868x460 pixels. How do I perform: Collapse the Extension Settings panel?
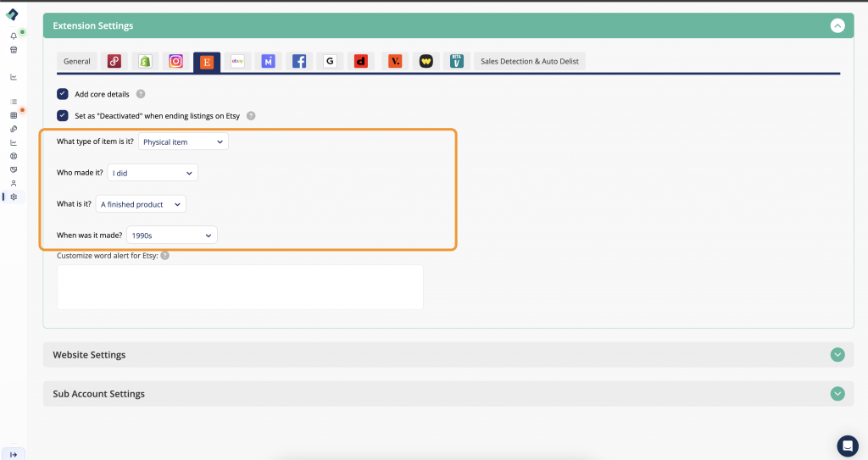point(837,26)
